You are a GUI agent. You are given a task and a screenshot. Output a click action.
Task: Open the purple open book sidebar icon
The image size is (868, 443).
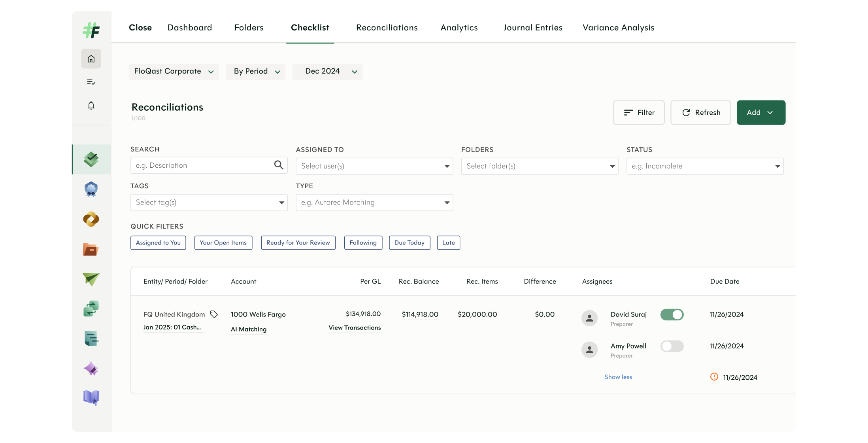tap(91, 398)
